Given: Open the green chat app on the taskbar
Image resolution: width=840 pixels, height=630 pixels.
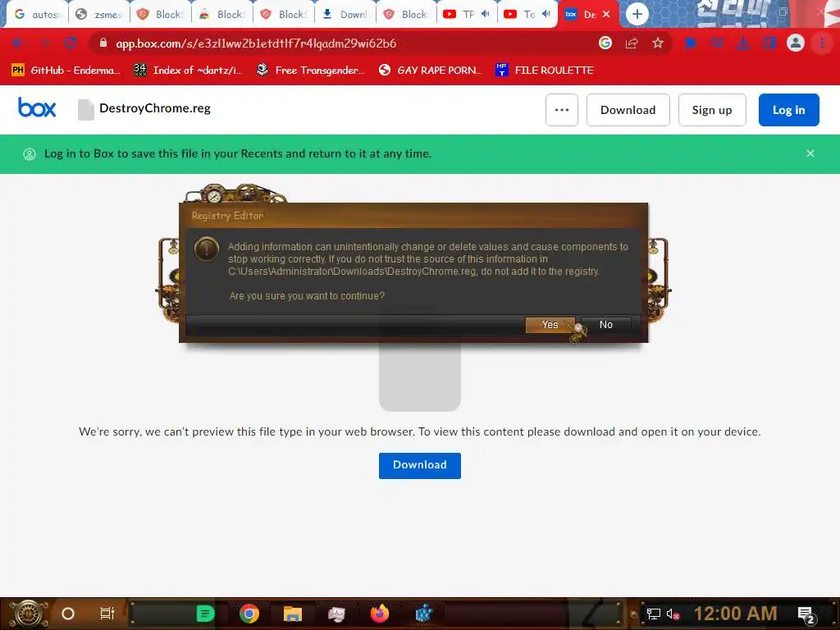Looking at the screenshot, I should point(205,614).
